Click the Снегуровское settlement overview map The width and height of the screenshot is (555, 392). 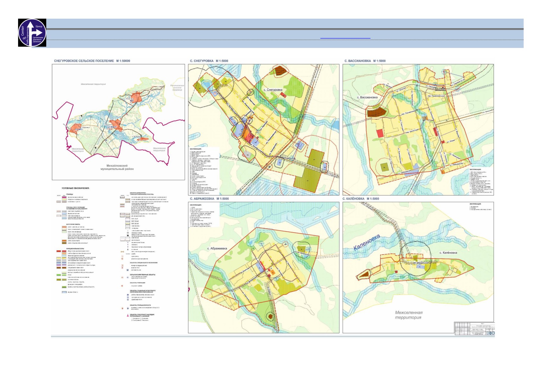point(118,122)
